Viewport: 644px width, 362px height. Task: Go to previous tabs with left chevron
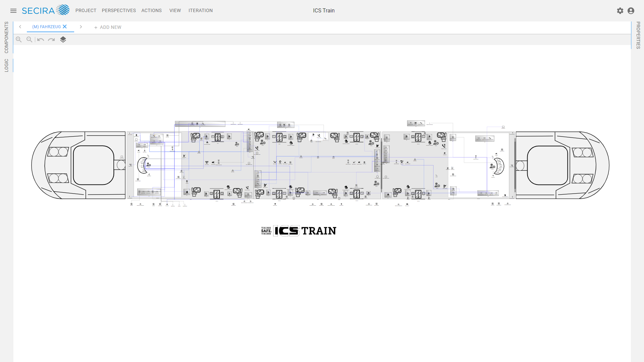20,27
